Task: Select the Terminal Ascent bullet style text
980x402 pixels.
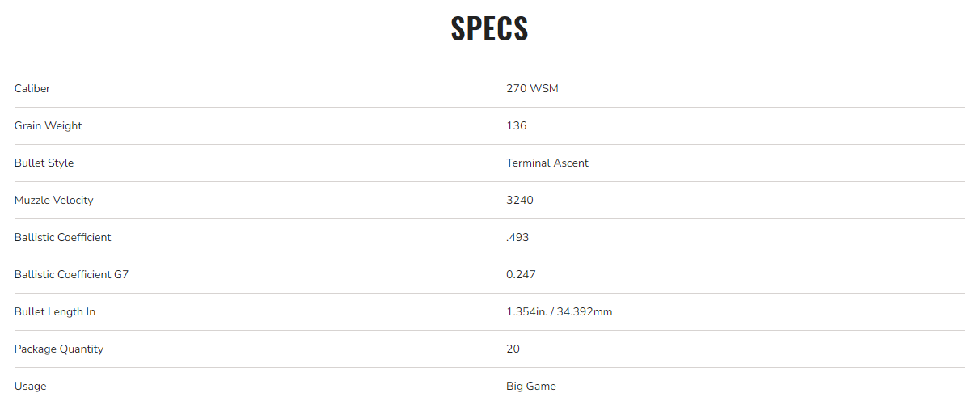Action: coord(547,163)
